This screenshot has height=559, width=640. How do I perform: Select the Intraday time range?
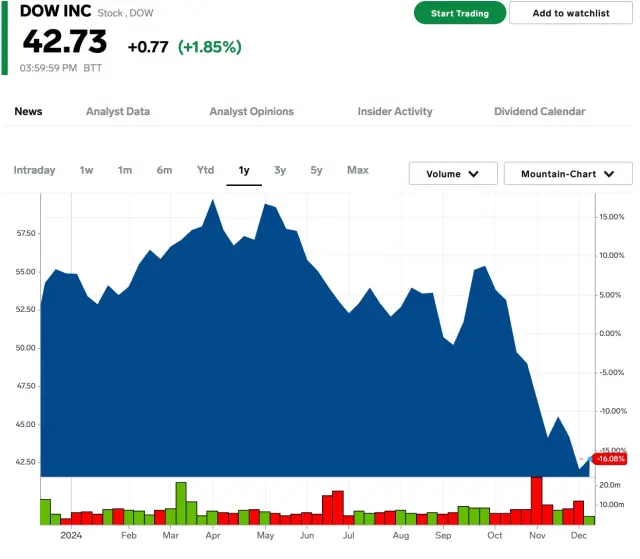[x=34, y=170]
